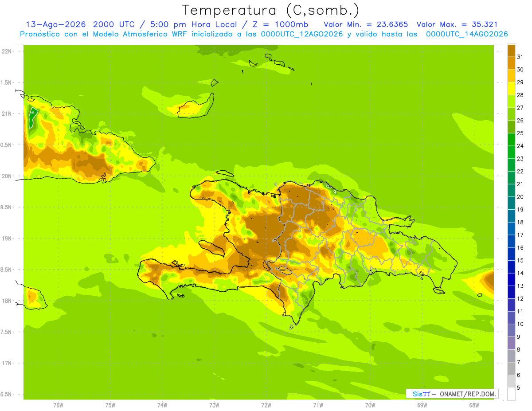Click the "75W" longitude label

click(x=110, y=405)
